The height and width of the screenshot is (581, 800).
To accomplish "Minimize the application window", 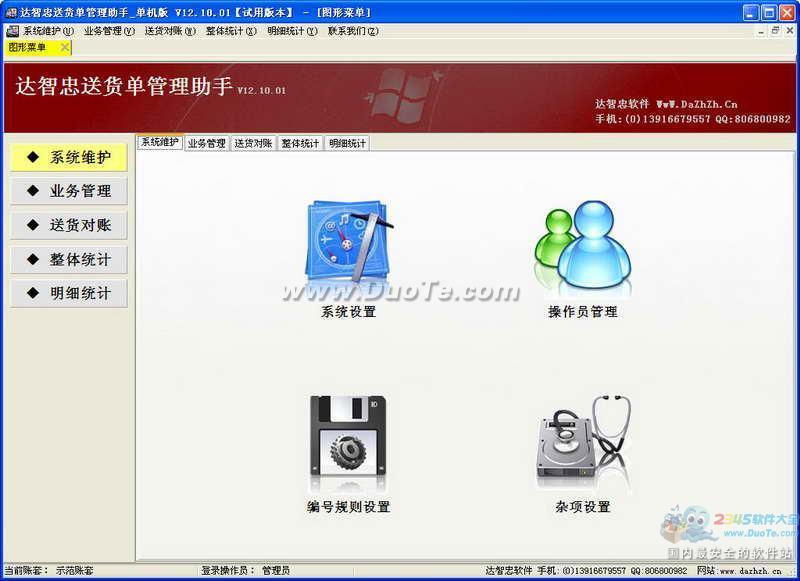I will point(750,12).
